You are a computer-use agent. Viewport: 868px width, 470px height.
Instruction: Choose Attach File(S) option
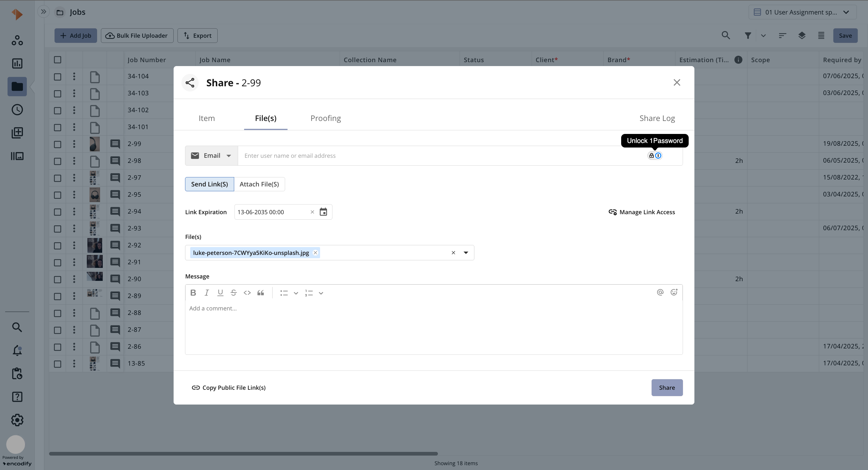(259, 184)
